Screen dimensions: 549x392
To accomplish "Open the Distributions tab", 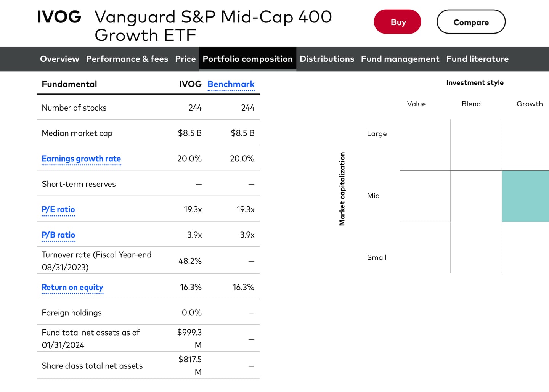I will point(327,59).
